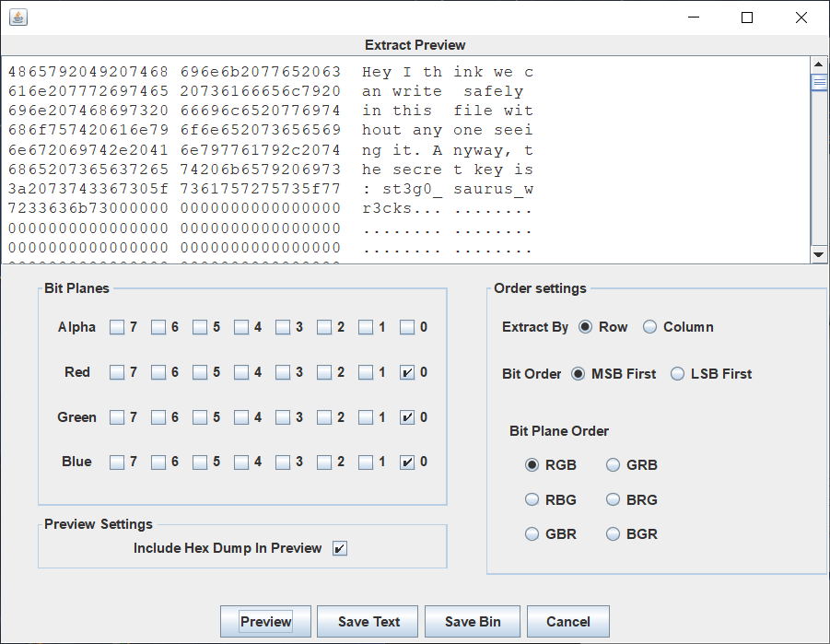Toggle Green bit plane 1
Image resolution: width=830 pixels, height=644 pixels.
click(x=366, y=417)
